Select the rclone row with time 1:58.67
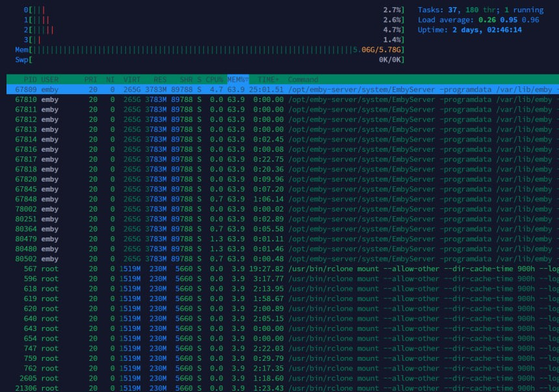This screenshot has height=392, width=559. tap(282, 299)
